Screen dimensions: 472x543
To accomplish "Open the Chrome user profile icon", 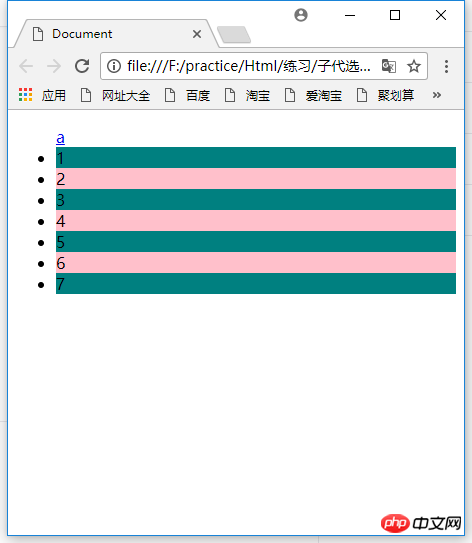I will (x=301, y=15).
